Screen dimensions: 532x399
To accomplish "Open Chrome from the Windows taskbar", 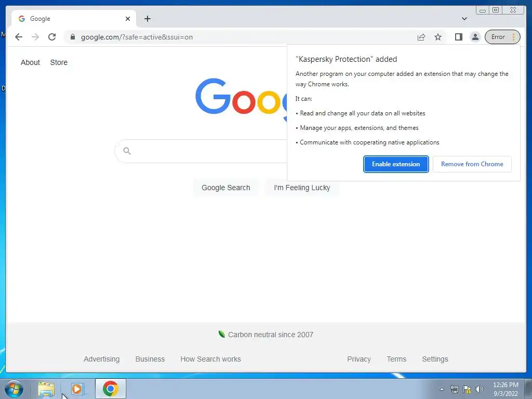I will 111,389.
